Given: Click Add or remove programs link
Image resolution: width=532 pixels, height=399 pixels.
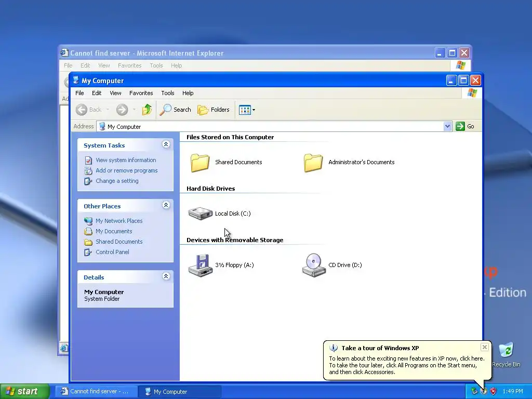Looking at the screenshot, I should coord(127,170).
